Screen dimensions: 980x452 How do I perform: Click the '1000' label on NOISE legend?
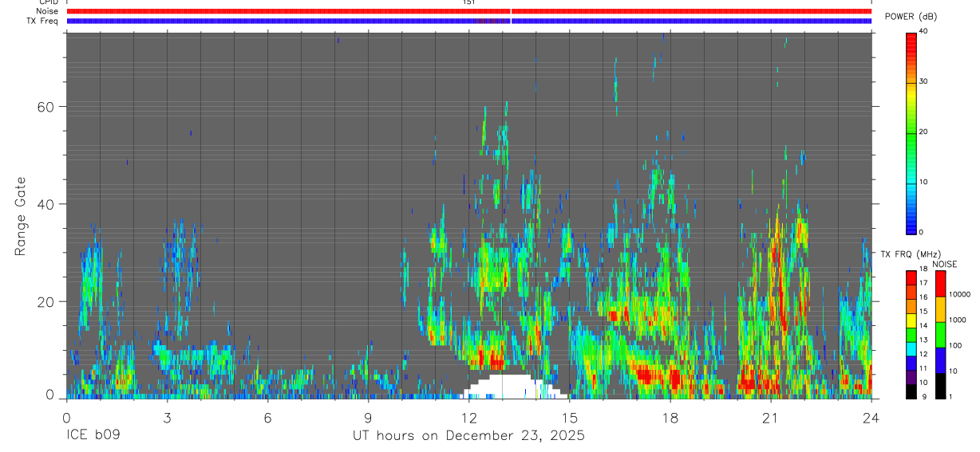(x=957, y=320)
